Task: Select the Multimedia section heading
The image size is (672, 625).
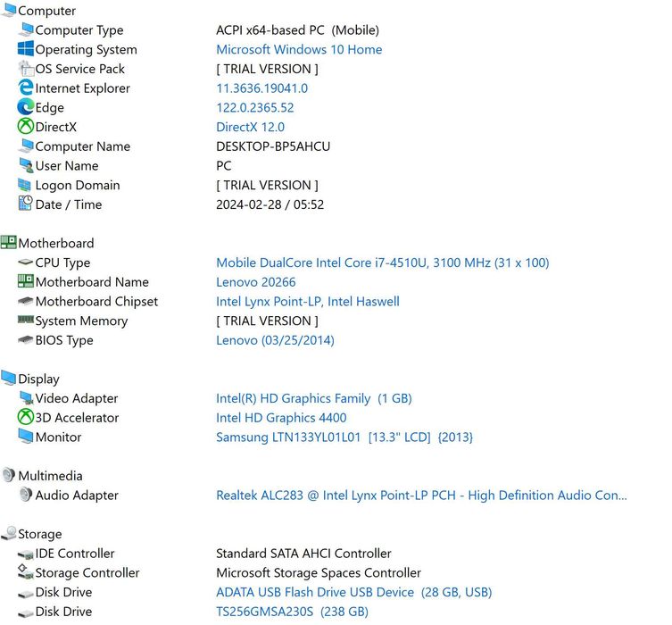Action: point(50,476)
